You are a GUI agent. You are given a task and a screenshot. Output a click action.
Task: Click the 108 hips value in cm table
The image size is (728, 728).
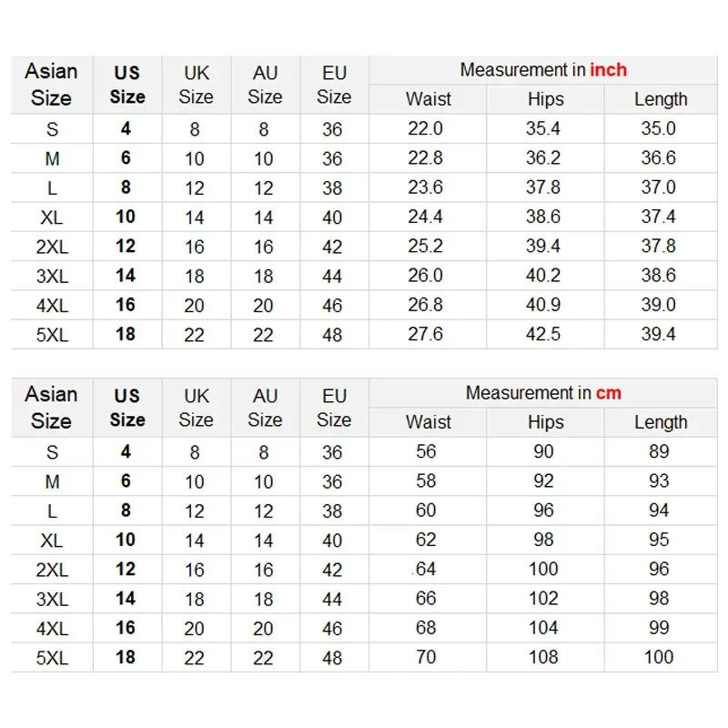(544, 657)
